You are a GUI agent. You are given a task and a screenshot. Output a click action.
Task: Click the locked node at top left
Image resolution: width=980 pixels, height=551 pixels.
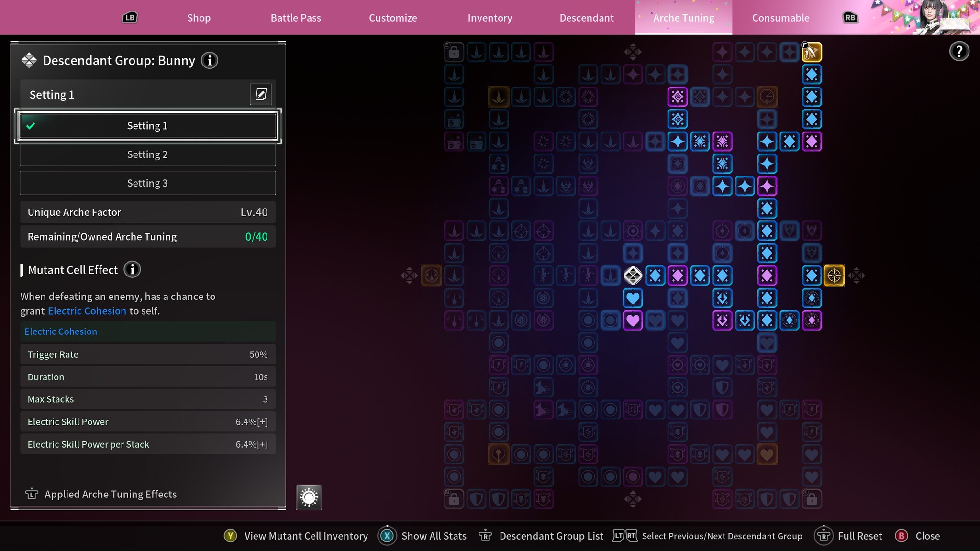point(454,52)
